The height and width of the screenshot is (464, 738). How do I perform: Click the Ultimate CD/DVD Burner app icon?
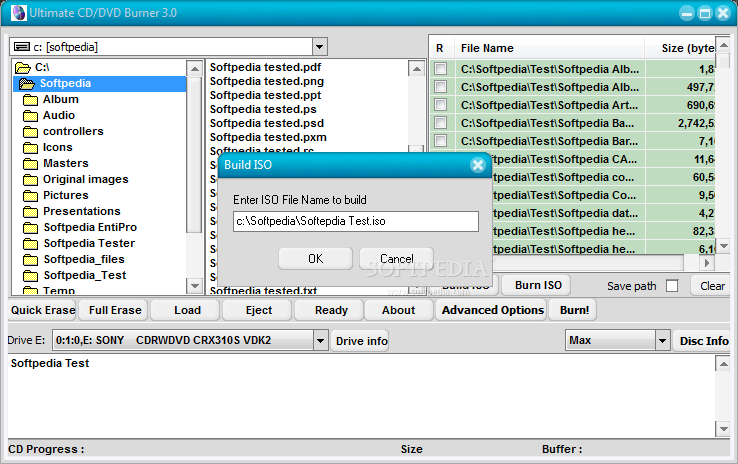click(18, 13)
